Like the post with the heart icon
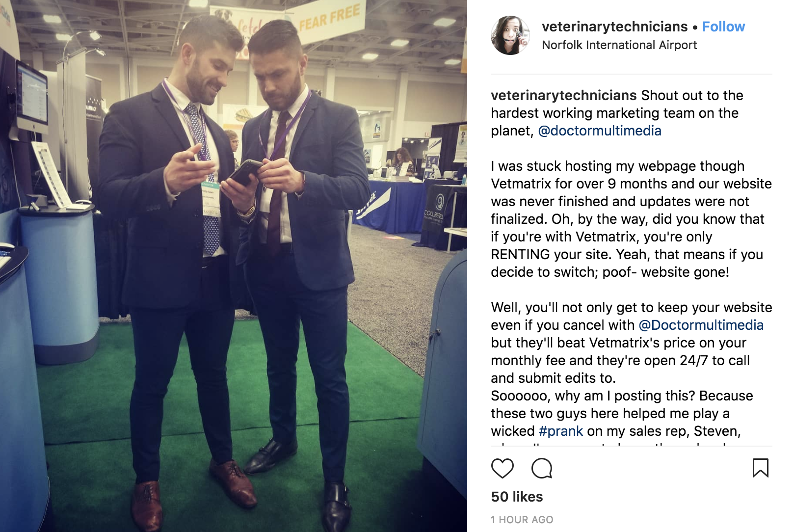 [x=502, y=468]
